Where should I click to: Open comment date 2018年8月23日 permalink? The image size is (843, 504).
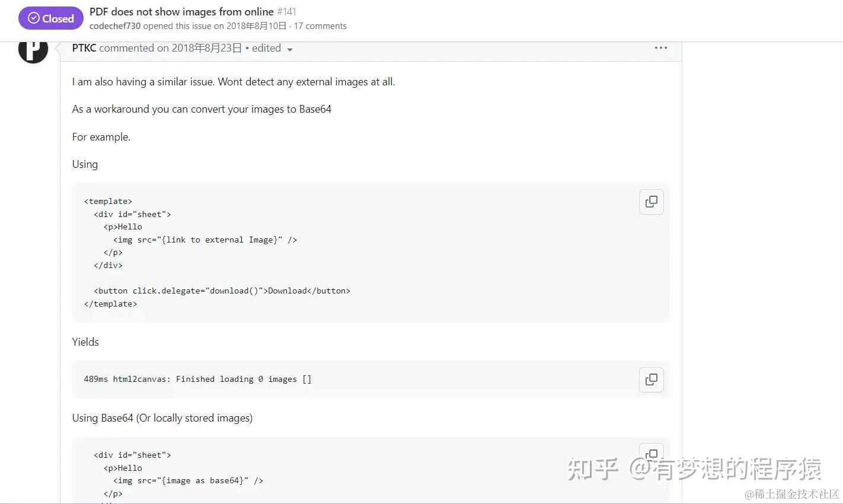(x=207, y=48)
